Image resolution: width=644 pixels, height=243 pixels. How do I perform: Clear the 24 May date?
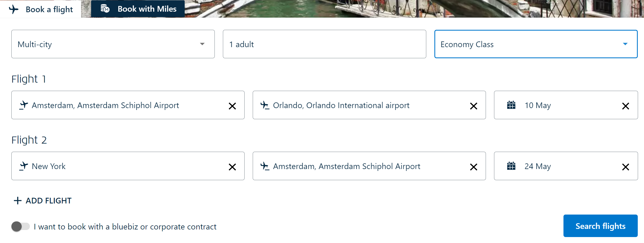coord(625,167)
